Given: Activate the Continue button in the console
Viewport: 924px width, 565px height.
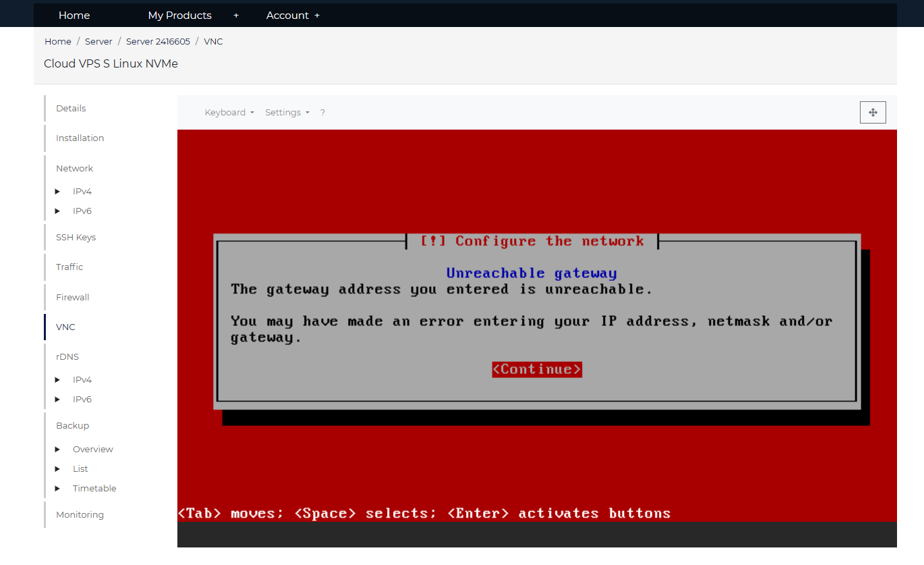Looking at the screenshot, I should [x=537, y=369].
